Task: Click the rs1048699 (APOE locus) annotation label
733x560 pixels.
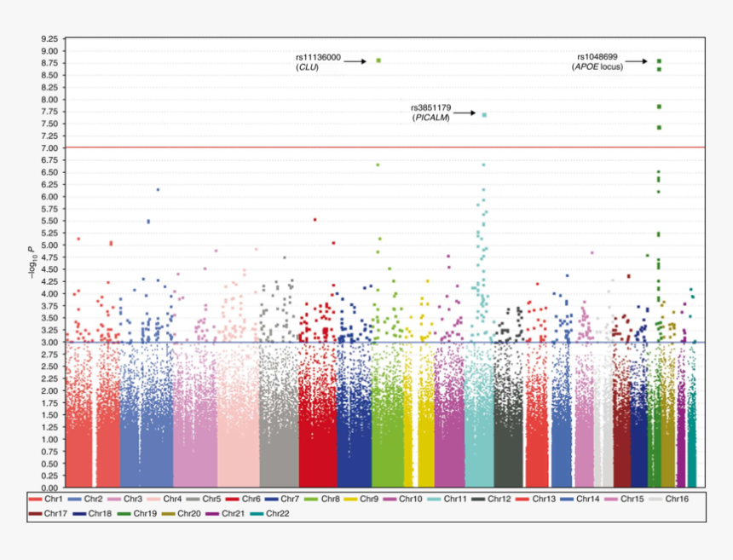Action: (600, 61)
